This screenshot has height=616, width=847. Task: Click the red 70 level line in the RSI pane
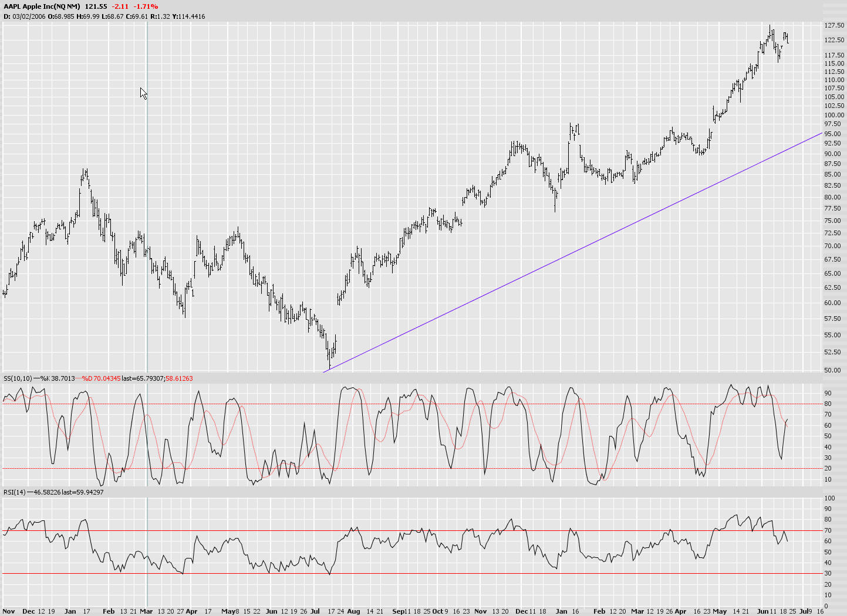pos(411,530)
